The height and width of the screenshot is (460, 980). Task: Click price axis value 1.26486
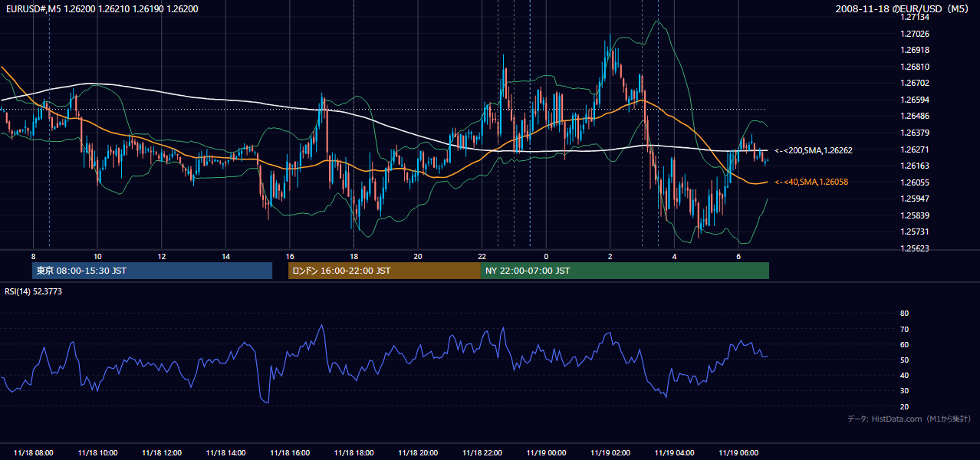click(x=914, y=116)
